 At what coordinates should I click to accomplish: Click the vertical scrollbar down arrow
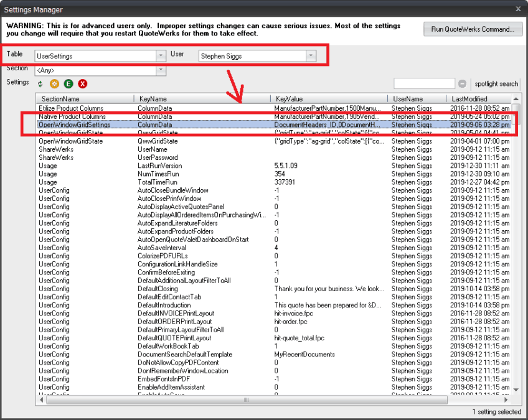(517, 389)
